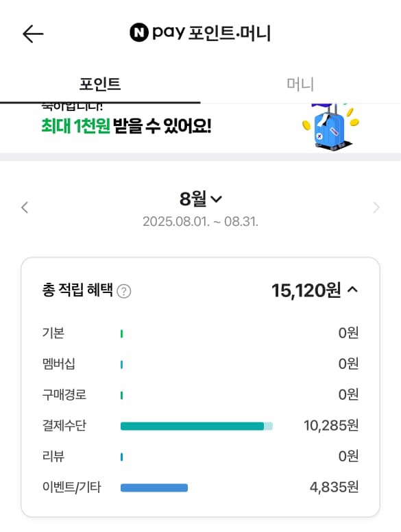
Task: Go back using the arrow icon
Action: coord(33,34)
